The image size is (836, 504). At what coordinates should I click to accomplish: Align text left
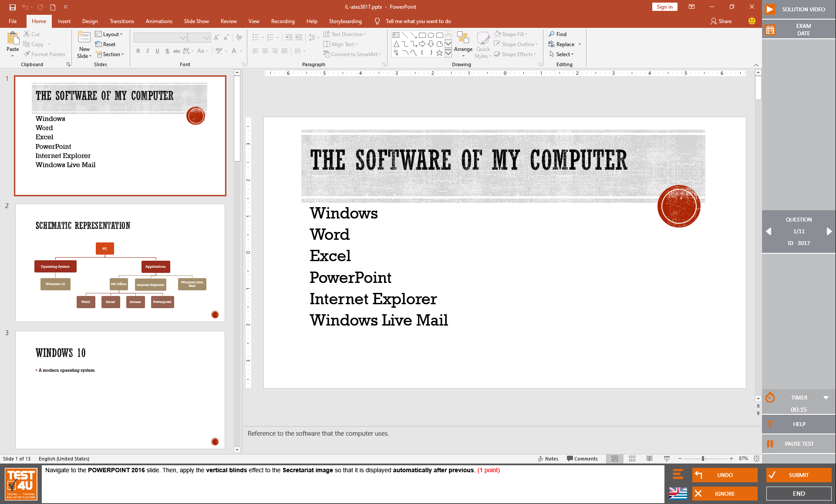[x=256, y=51]
